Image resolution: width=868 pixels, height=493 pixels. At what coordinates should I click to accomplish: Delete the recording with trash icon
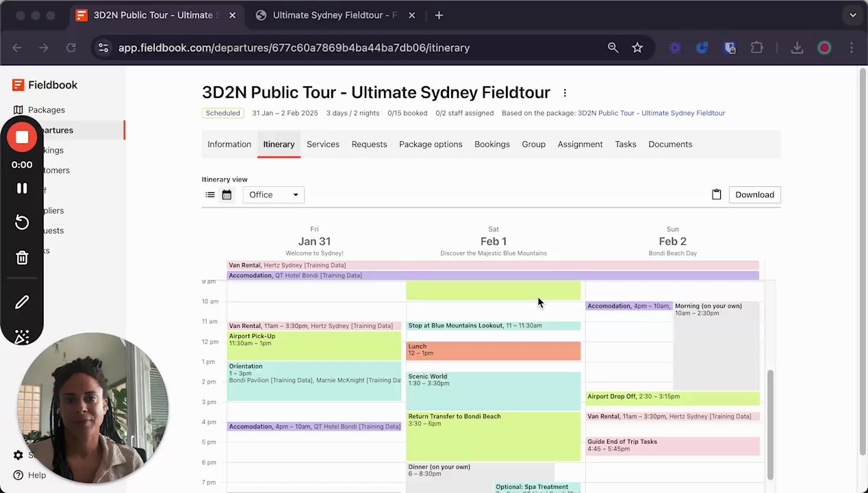(x=22, y=258)
